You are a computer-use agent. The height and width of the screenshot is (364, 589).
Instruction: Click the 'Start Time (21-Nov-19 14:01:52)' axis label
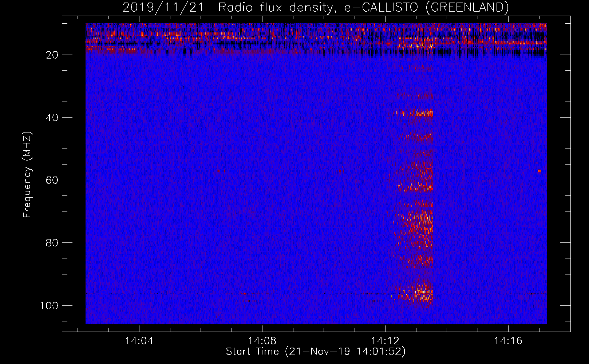click(316, 352)
